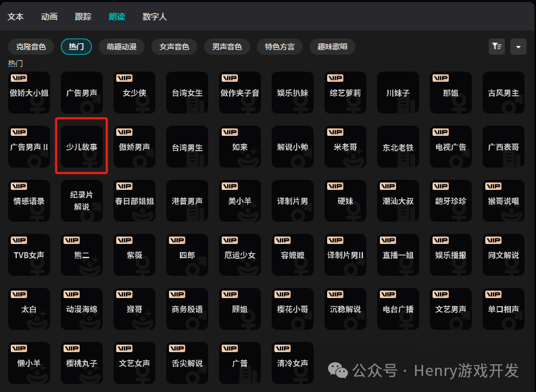
Task: Choose the 纪录片解说 voice card
Action: 82,201
